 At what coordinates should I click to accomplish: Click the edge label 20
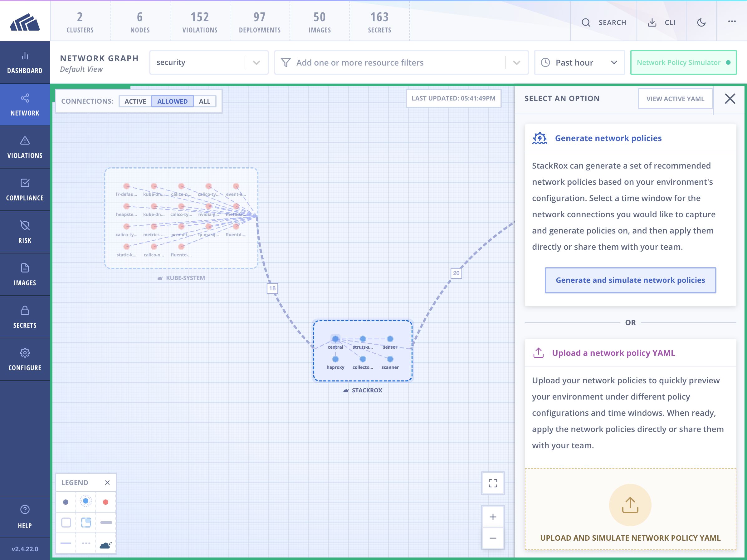coord(456,273)
